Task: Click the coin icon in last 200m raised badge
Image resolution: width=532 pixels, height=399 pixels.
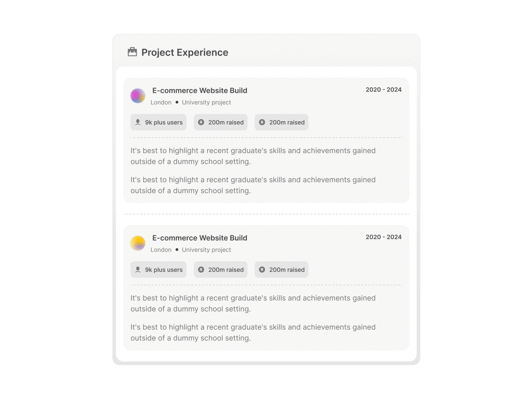Action: 262,269
